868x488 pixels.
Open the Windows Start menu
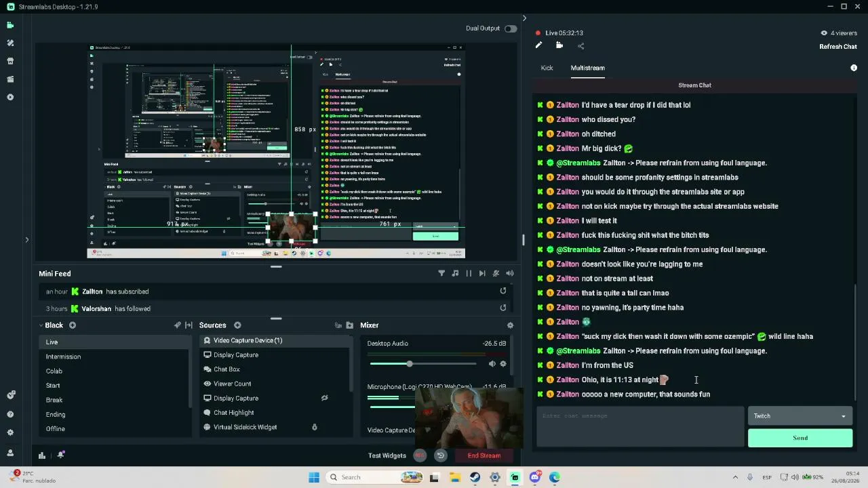pyautogui.click(x=314, y=477)
